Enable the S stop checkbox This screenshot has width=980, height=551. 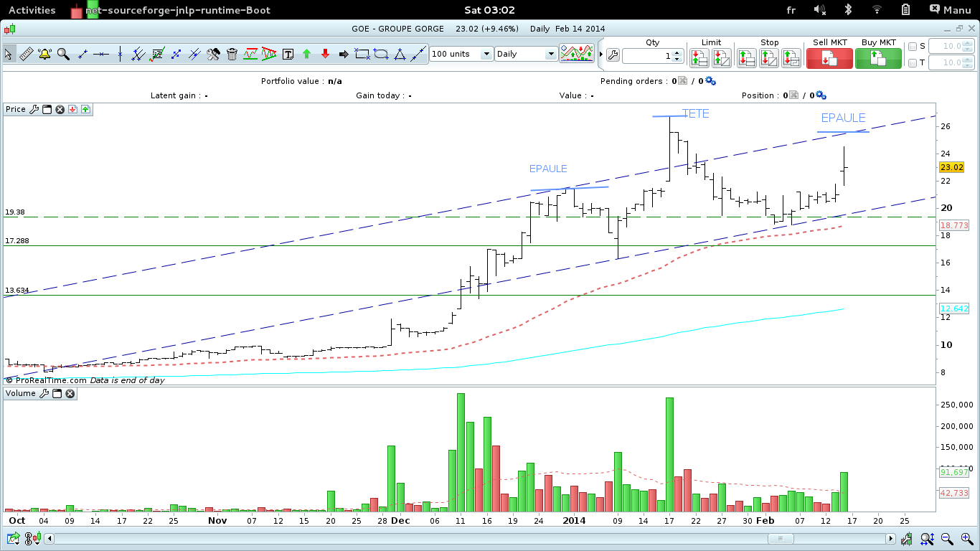click(913, 47)
